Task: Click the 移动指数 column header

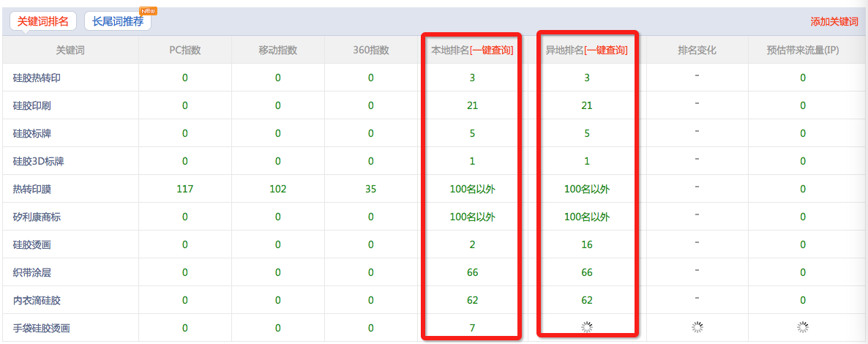Action: coord(277,51)
